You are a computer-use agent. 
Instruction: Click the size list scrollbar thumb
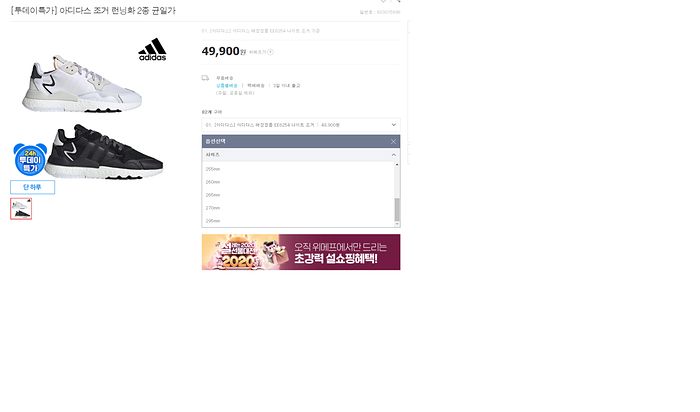point(397,210)
